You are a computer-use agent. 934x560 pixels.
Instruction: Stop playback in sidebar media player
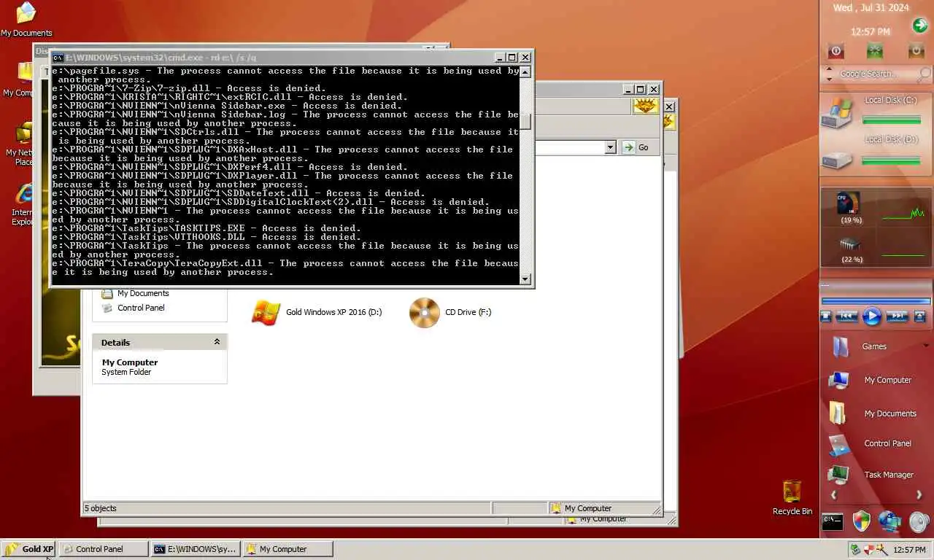click(826, 316)
